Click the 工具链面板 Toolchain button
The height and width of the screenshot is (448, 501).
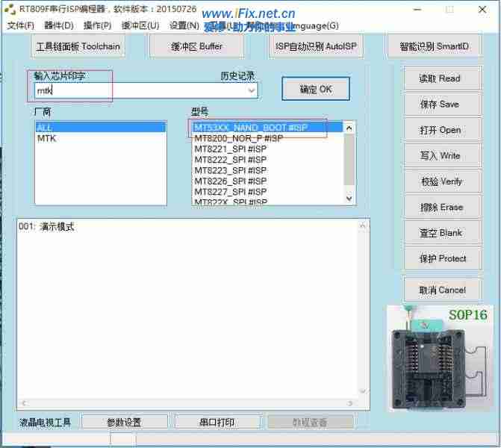[x=78, y=46]
